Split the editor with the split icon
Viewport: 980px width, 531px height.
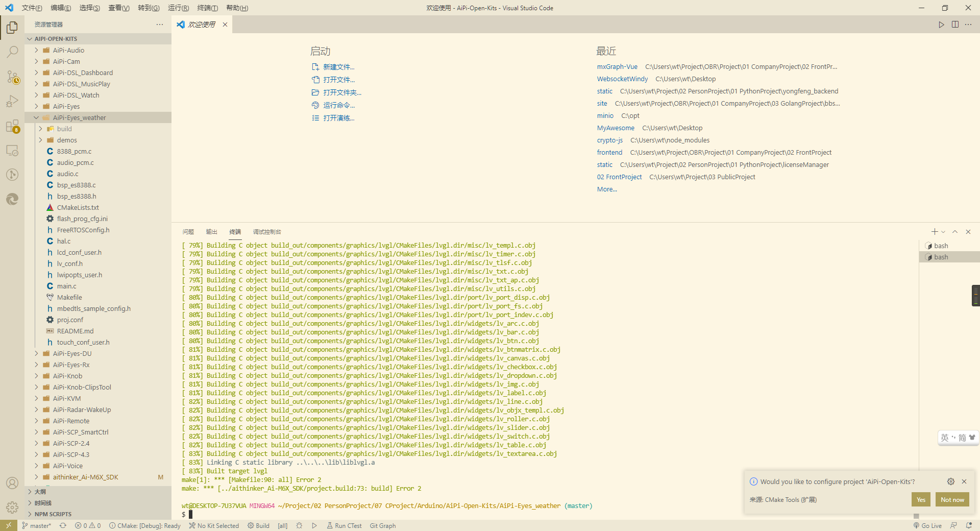955,25
